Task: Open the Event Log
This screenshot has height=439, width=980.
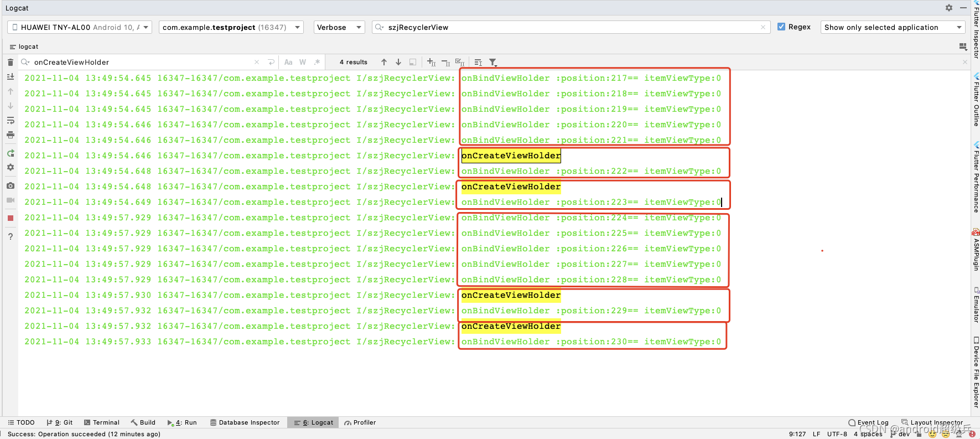Action: click(869, 422)
